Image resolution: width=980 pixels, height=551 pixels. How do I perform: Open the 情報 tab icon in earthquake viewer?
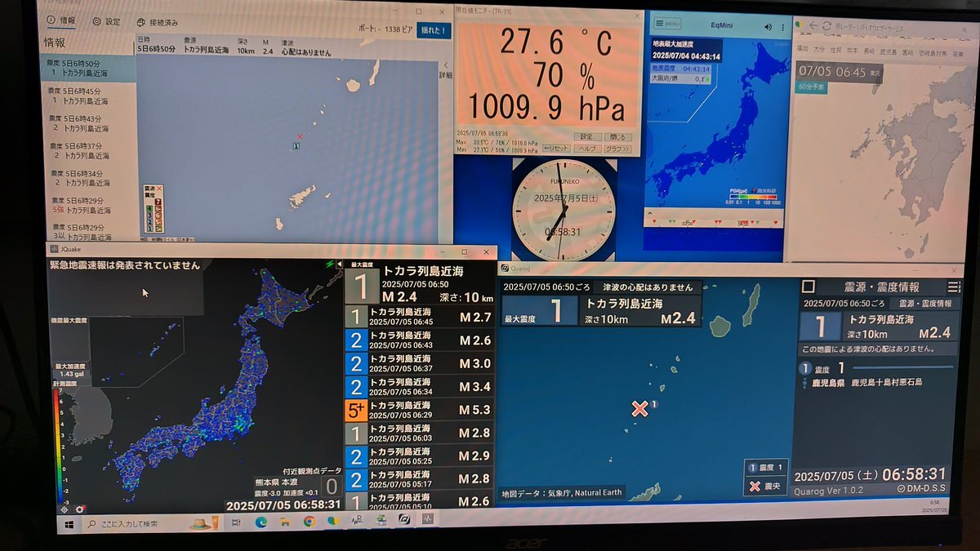(x=51, y=20)
